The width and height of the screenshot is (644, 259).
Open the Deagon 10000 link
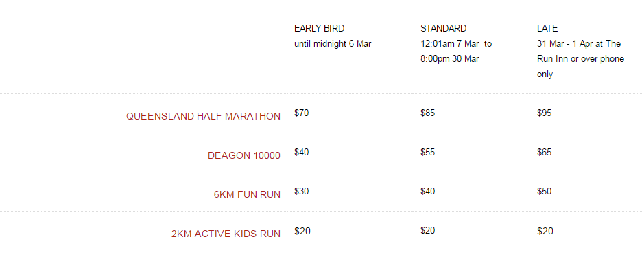coord(244,155)
